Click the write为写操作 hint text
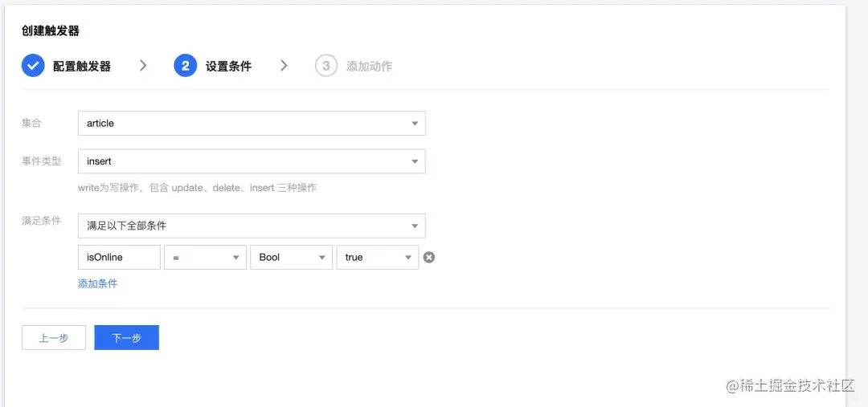The width and height of the screenshot is (868, 407). pyautogui.click(x=198, y=188)
